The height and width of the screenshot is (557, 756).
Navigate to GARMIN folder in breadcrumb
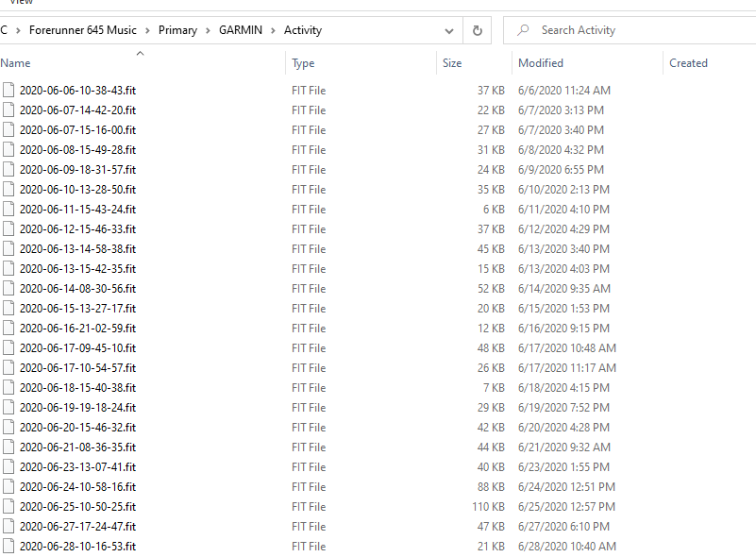[241, 30]
